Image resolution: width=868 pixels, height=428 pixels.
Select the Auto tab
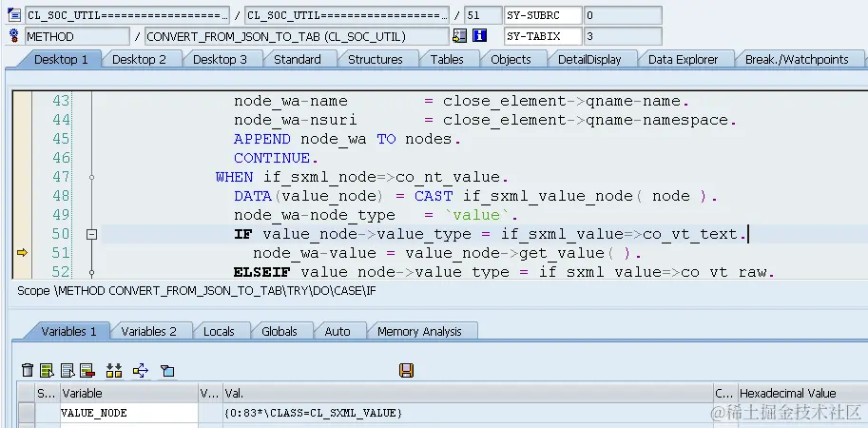point(338,331)
